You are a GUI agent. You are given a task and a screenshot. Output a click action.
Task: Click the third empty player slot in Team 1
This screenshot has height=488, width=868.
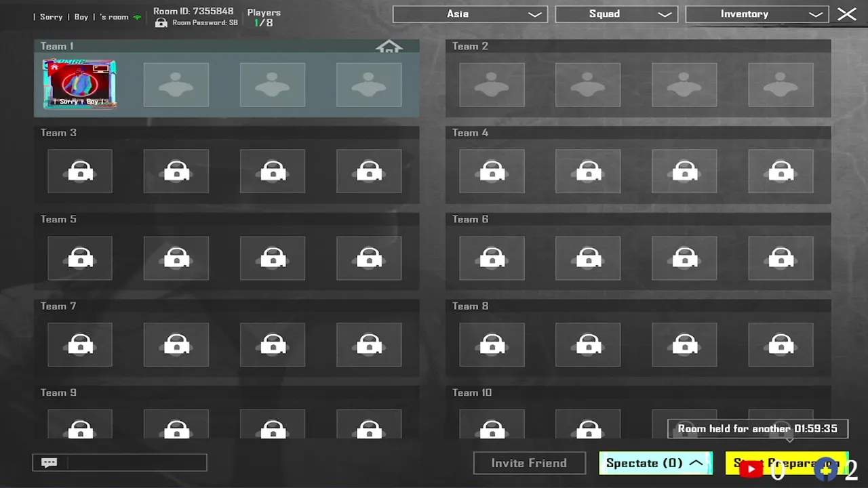(x=273, y=85)
